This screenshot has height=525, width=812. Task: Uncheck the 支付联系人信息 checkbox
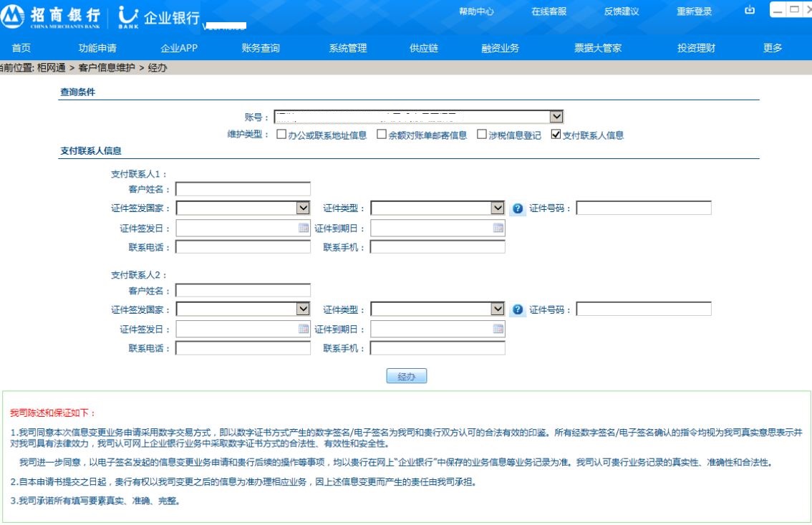pyautogui.click(x=556, y=135)
